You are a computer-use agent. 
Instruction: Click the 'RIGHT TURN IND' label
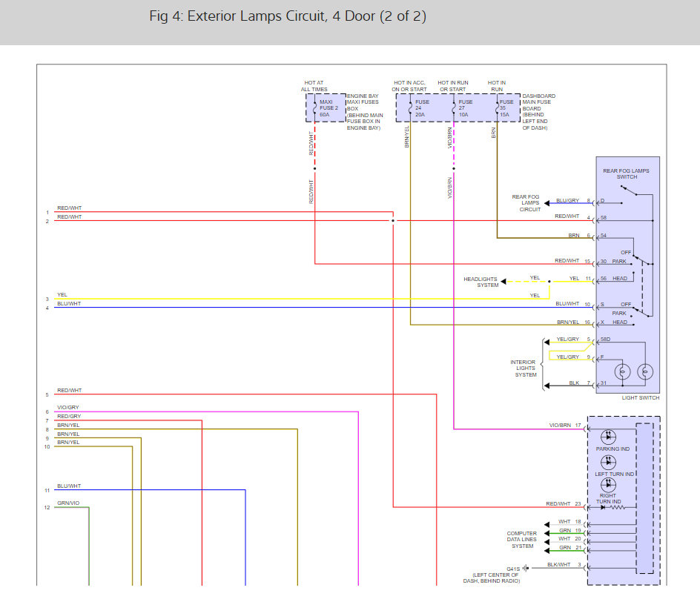point(609,498)
